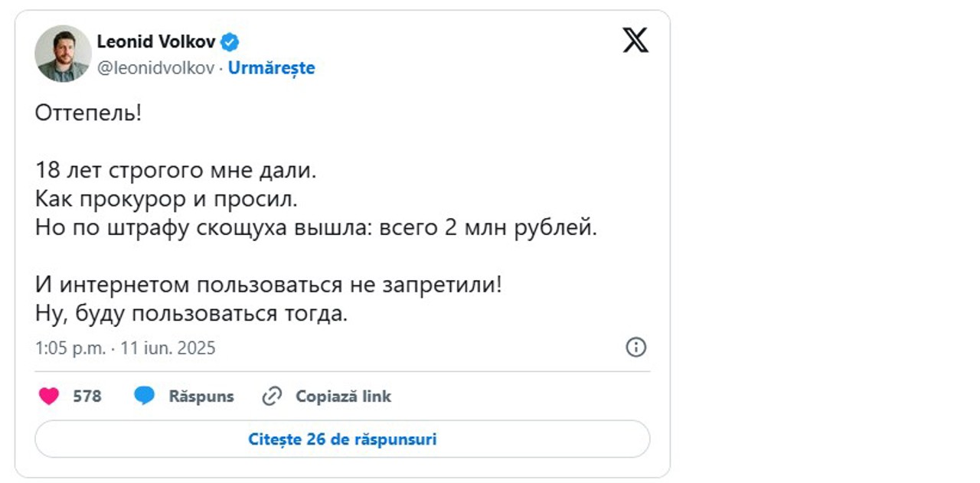Open the tweet info icon
The width and height of the screenshot is (980, 483).
coord(635,348)
